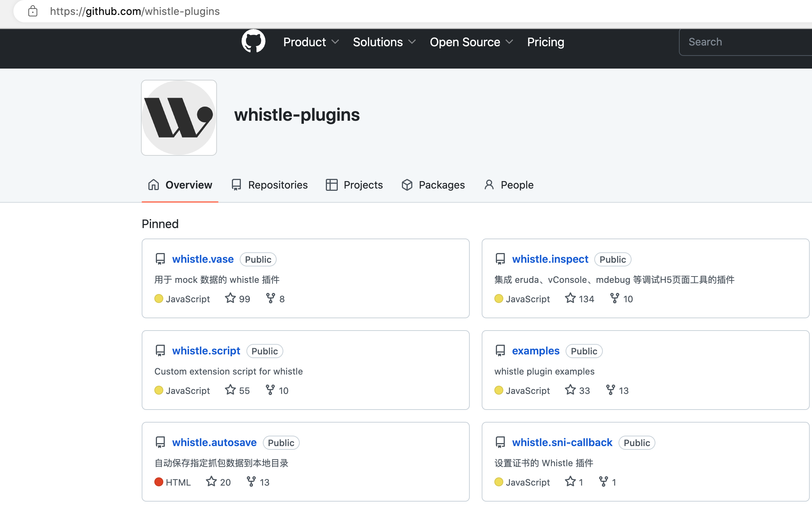
Task: Click the Projects table icon
Action: [331, 185]
